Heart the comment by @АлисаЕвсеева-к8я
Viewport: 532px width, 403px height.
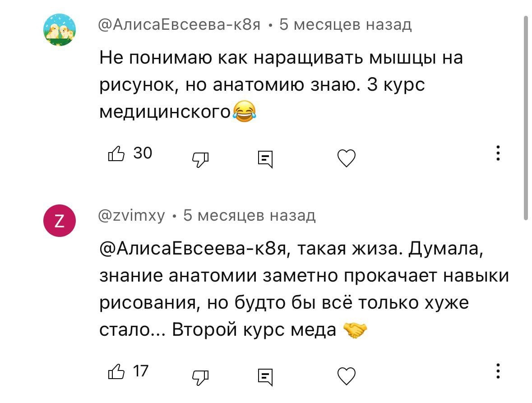346,158
